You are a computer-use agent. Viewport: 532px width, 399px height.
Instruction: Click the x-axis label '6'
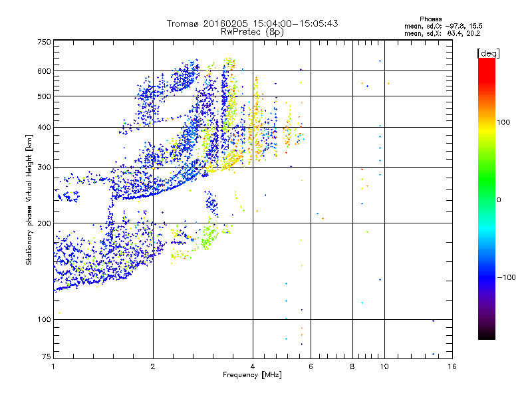[x=311, y=366]
